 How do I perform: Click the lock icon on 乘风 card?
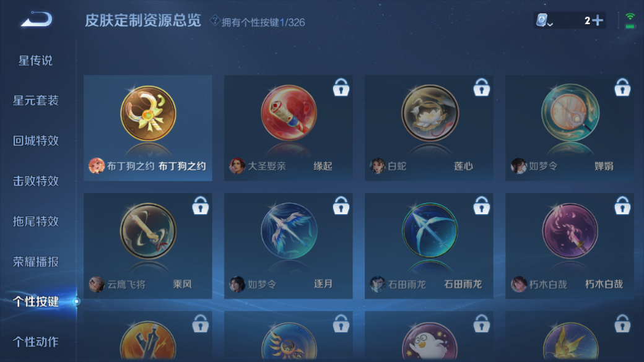(x=201, y=205)
